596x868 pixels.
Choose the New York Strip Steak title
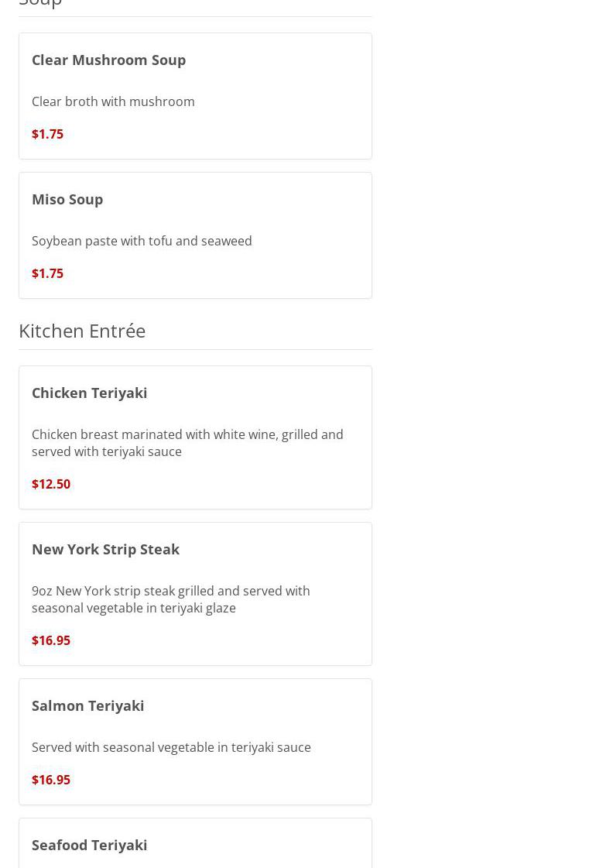[x=105, y=549]
